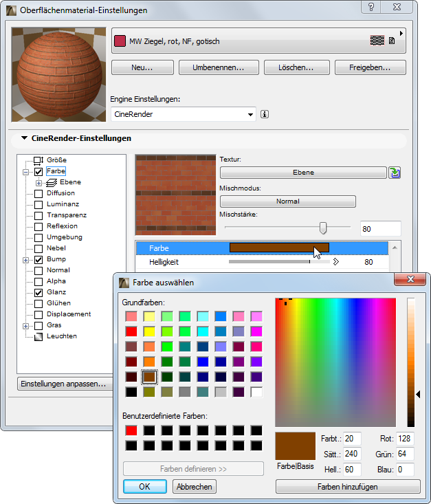Expand the Gras tree node
Screen dimensions: 431x504
[25, 326]
